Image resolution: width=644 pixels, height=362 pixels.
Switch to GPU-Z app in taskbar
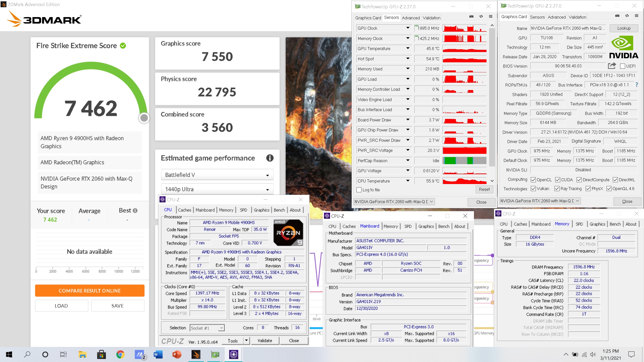(x=215, y=354)
